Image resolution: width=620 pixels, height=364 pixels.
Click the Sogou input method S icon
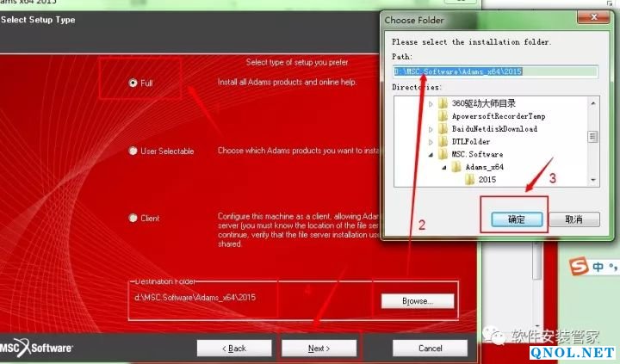click(x=579, y=268)
